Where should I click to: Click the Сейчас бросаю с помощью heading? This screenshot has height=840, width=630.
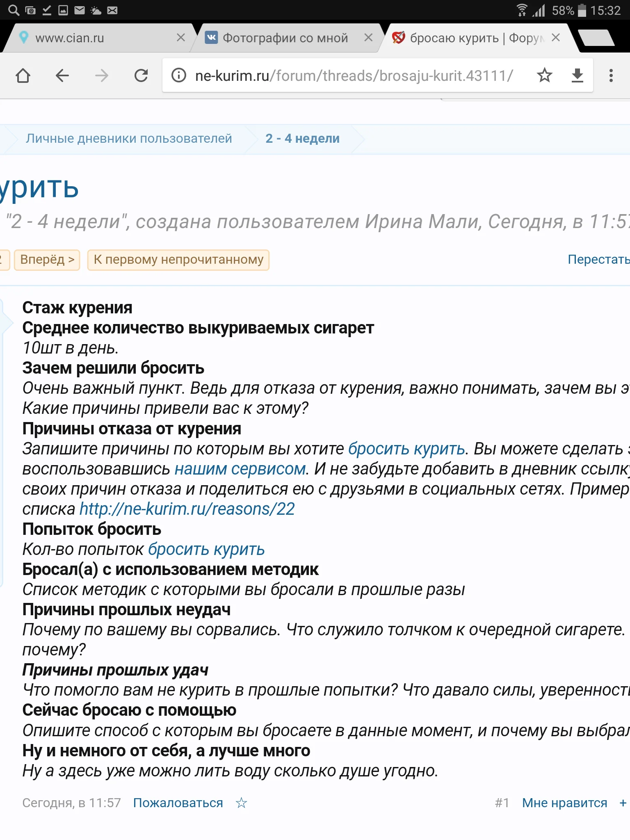tap(129, 710)
